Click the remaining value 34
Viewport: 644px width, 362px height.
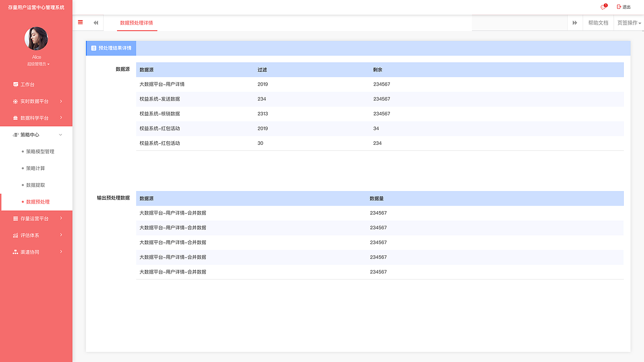click(x=376, y=128)
